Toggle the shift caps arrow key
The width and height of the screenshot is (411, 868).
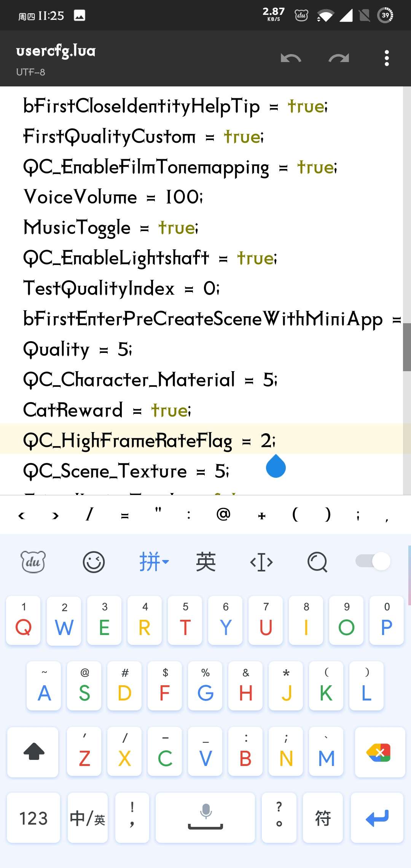pyautogui.click(x=33, y=752)
